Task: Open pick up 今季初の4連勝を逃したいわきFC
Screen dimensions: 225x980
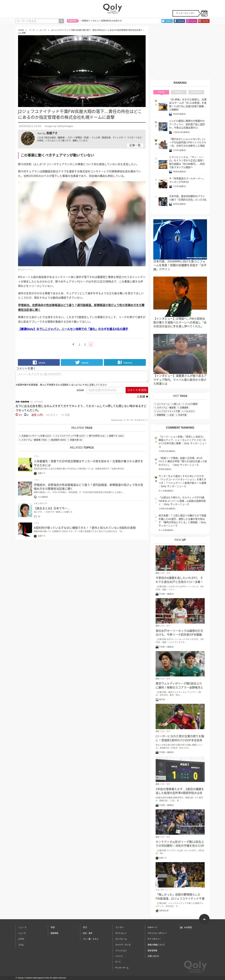Action: (179, 580)
